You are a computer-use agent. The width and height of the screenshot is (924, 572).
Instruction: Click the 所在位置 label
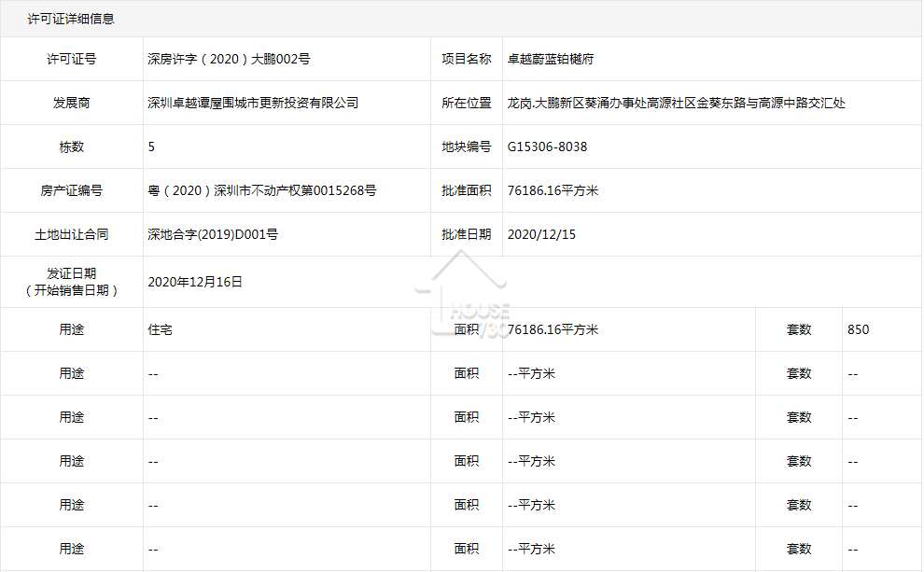[x=466, y=103]
